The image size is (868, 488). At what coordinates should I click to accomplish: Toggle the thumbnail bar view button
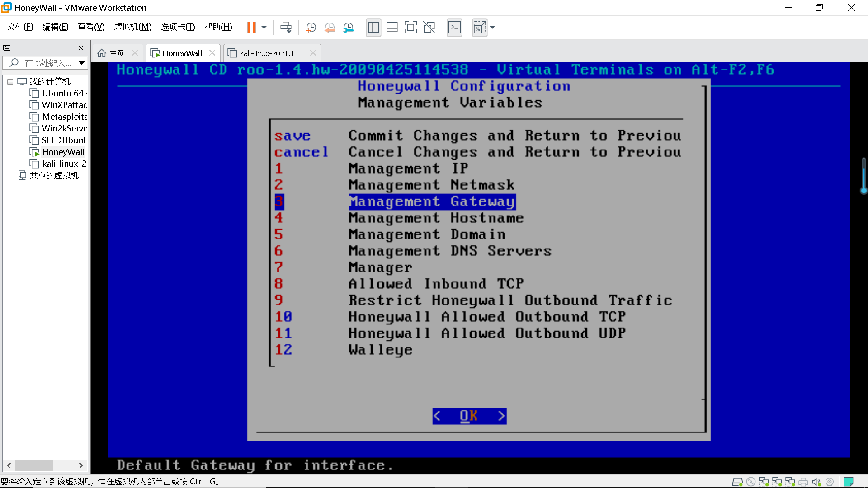coord(392,28)
